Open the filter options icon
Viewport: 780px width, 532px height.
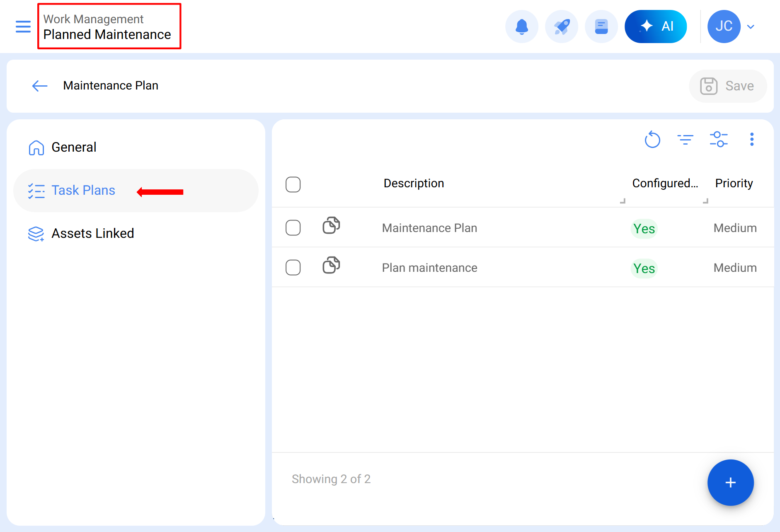pos(686,139)
